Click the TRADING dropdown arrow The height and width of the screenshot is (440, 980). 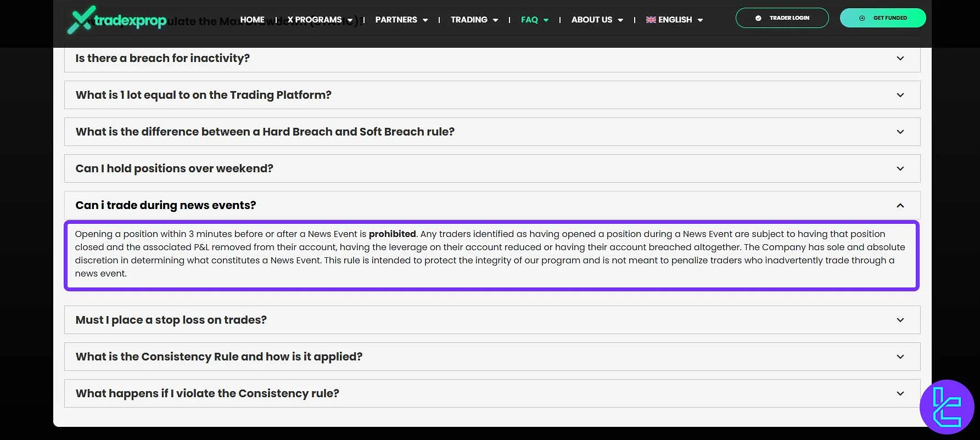[495, 20]
